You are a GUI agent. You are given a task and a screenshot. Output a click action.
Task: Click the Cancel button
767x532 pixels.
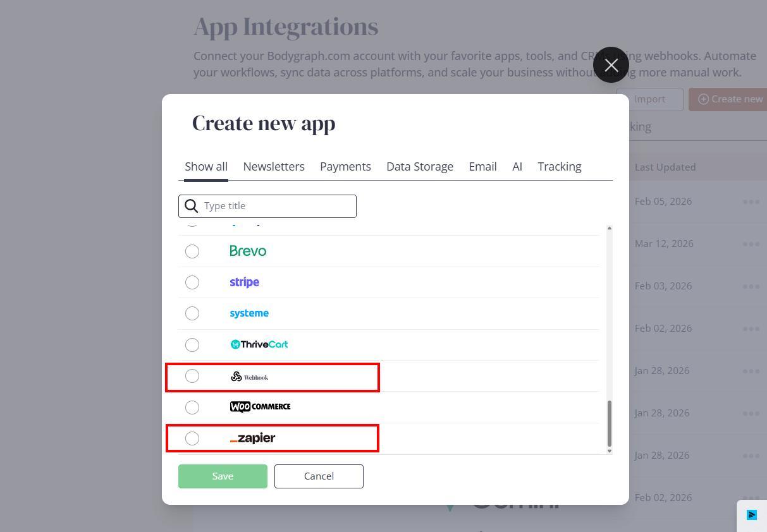click(x=319, y=476)
